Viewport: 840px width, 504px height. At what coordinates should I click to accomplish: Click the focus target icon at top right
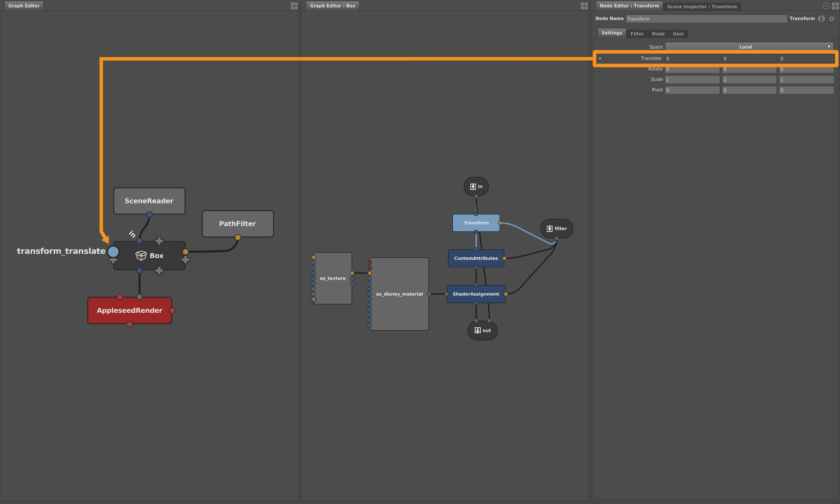[x=825, y=6]
